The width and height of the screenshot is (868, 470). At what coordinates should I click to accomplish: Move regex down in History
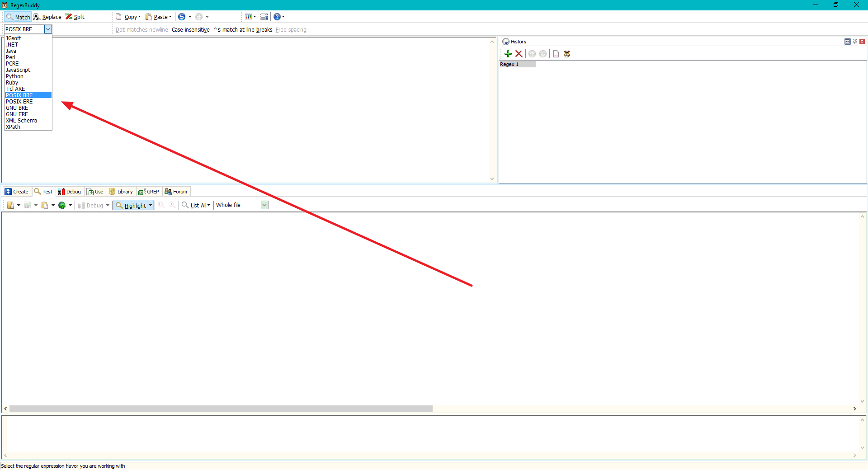click(543, 54)
